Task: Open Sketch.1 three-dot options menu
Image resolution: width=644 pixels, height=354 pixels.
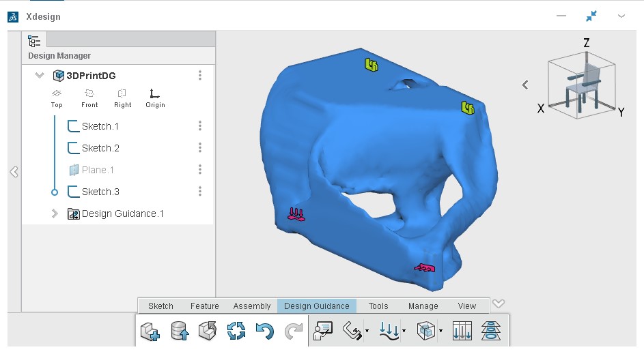Action: click(x=200, y=126)
